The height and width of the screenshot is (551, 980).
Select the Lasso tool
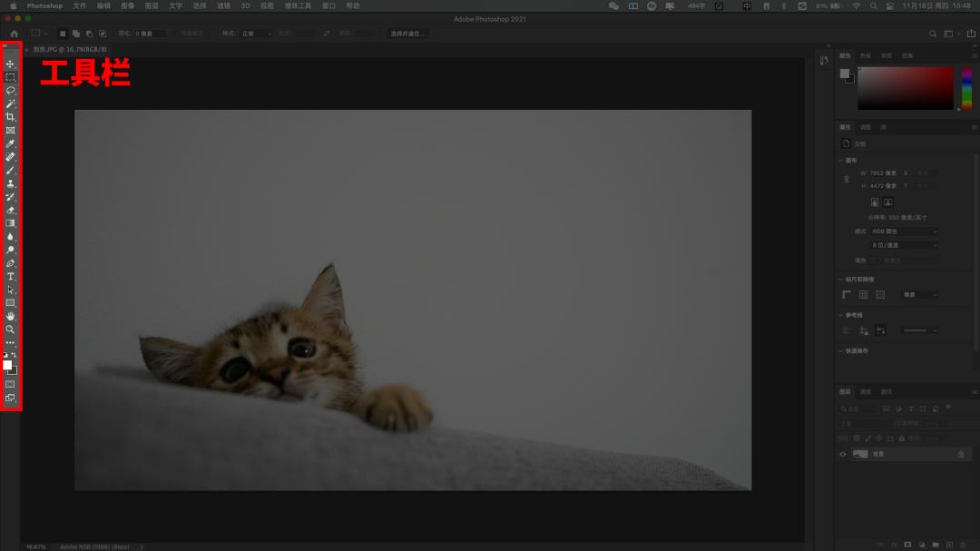tap(11, 91)
